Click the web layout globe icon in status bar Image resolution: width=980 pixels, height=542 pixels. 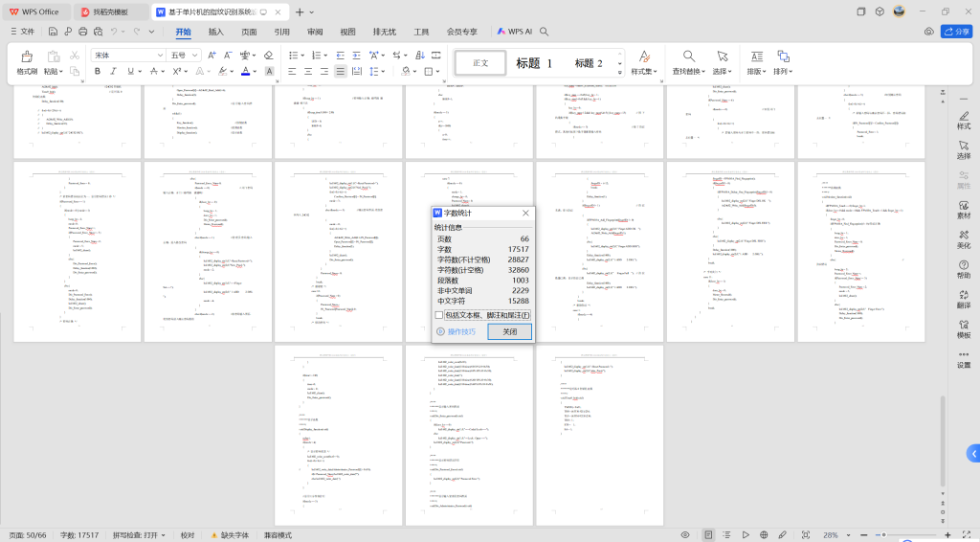764,535
